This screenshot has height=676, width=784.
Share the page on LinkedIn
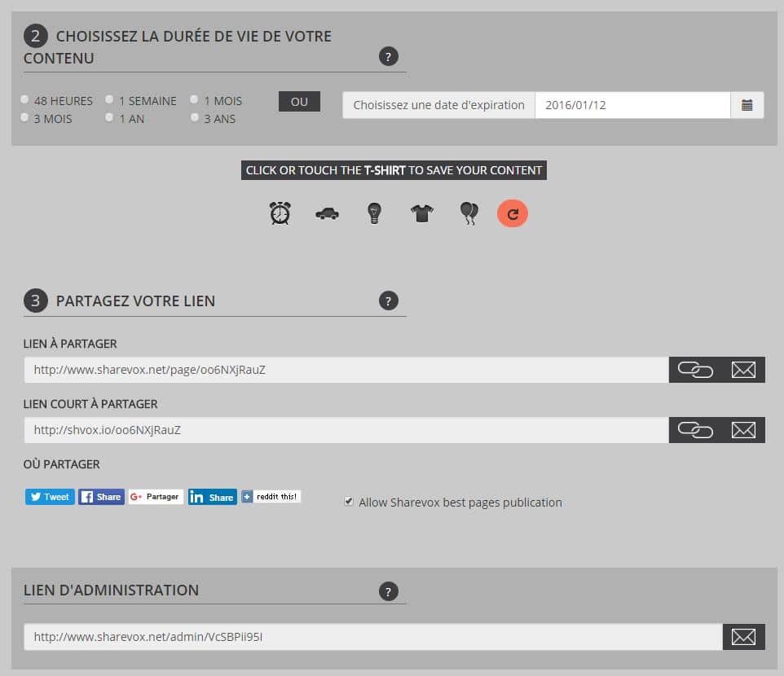coord(212,496)
